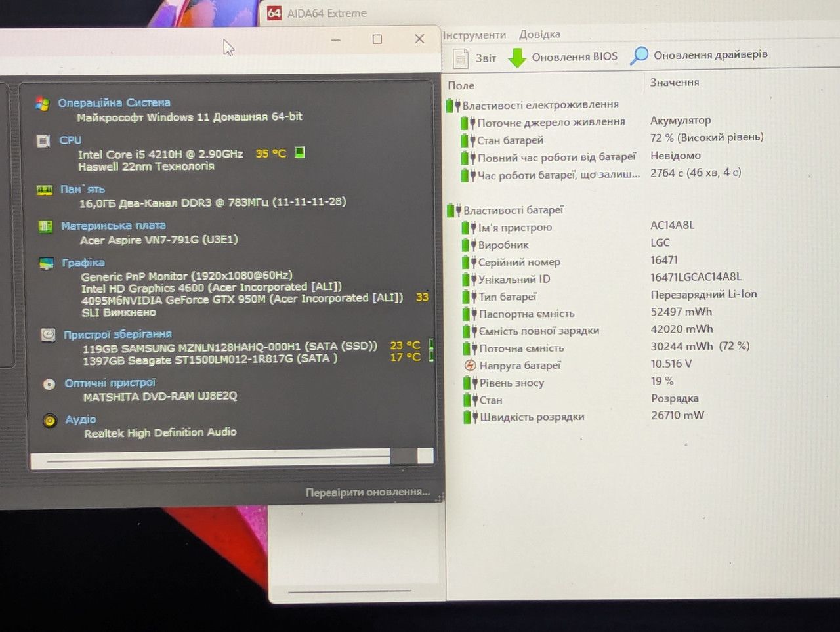Open the Інструменти menu
Viewport: 840px width, 632px height.
coord(474,35)
